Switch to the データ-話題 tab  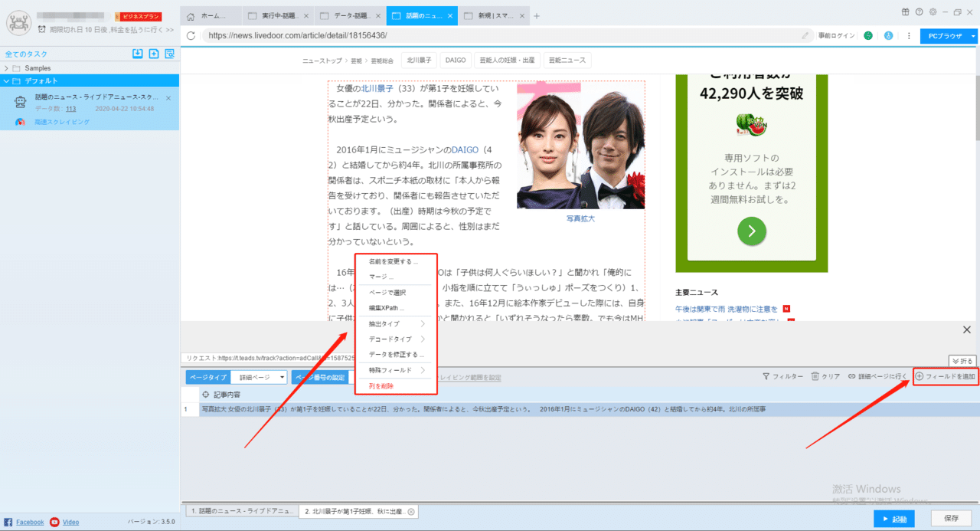[x=351, y=16]
